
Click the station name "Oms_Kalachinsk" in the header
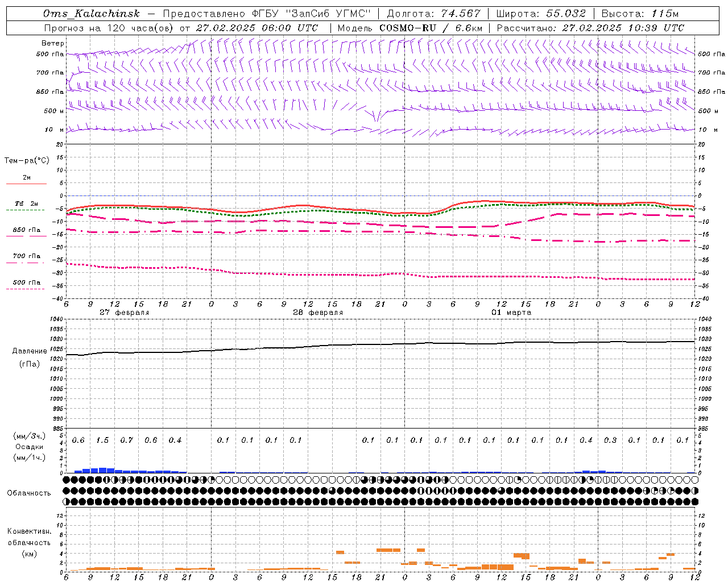(91, 14)
